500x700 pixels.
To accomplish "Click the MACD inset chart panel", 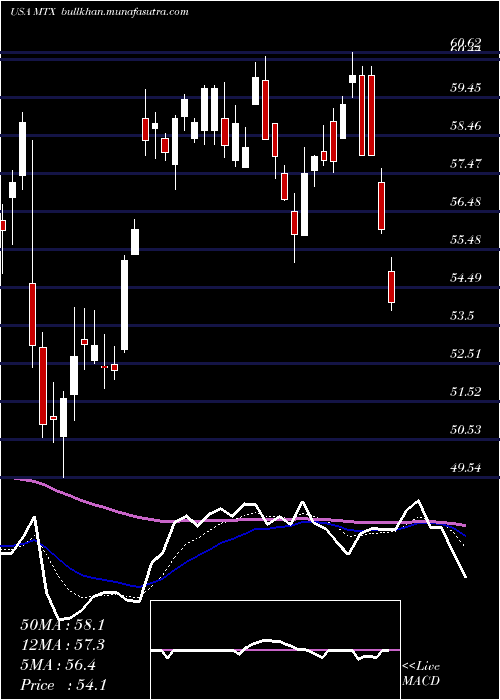I will pyautogui.click(x=275, y=650).
